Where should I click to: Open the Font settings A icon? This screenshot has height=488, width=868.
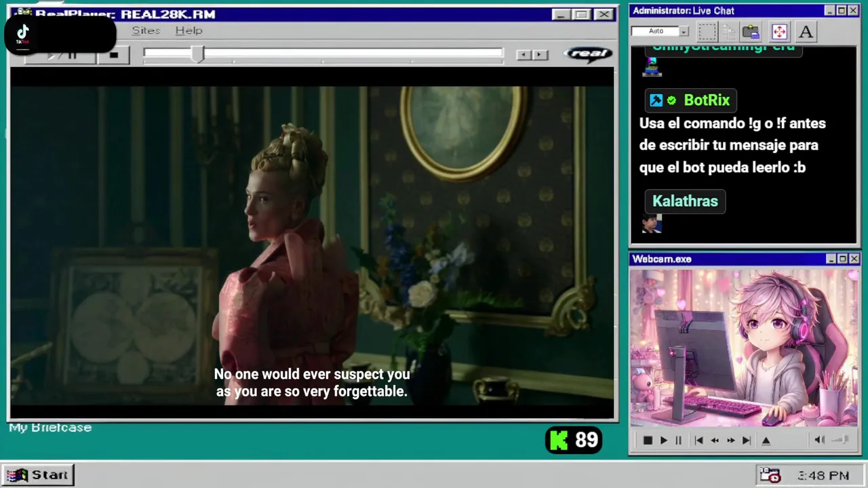click(x=805, y=31)
